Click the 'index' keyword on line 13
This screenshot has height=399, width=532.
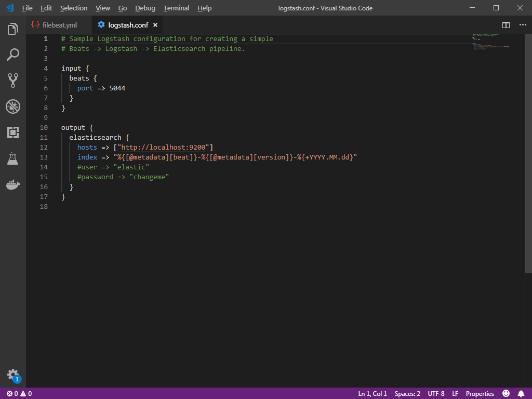click(x=87, y=157)
